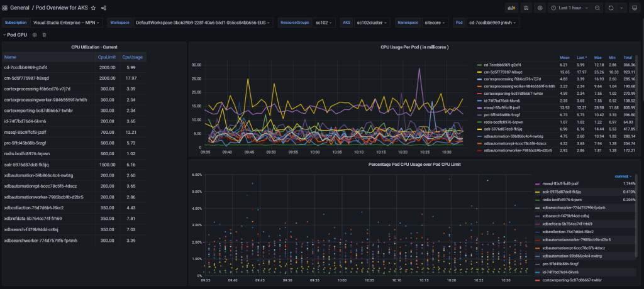Cycle view mode with the monitor icon

(634, 8)
